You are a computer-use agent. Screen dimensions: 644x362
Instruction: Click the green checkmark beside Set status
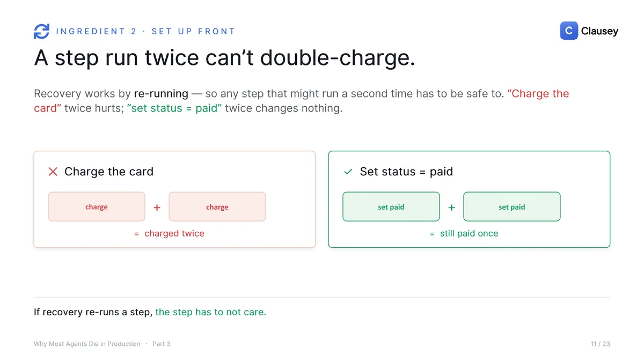coord(348,172)
